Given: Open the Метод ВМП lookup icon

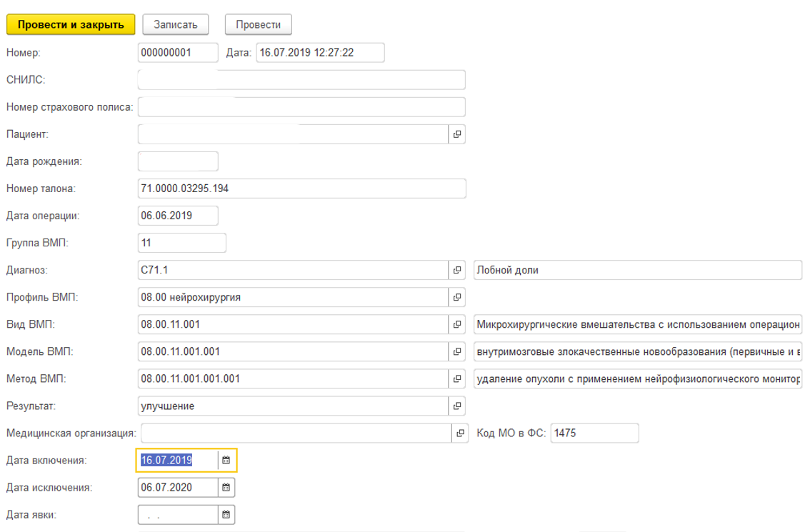Looking at the screenshot, I should 457,378.
